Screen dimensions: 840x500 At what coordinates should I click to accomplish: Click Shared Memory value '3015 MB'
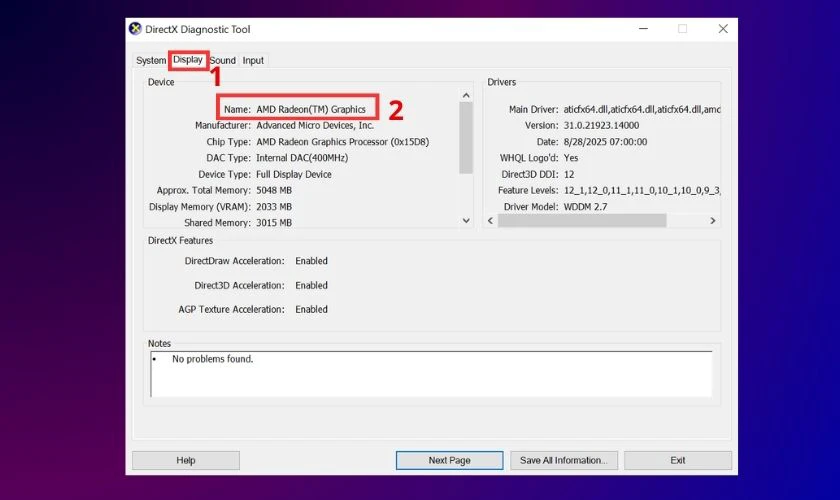(x=274, y=223)
